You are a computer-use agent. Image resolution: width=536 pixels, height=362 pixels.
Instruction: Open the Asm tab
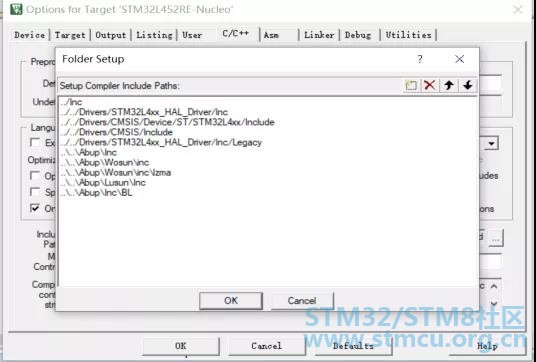[271, 35]
